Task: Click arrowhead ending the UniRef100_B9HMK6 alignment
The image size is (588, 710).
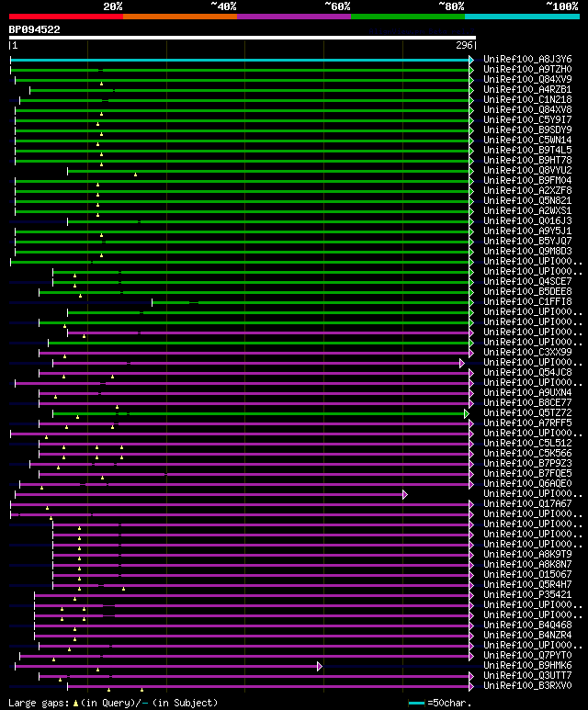Action: (320, 666)
